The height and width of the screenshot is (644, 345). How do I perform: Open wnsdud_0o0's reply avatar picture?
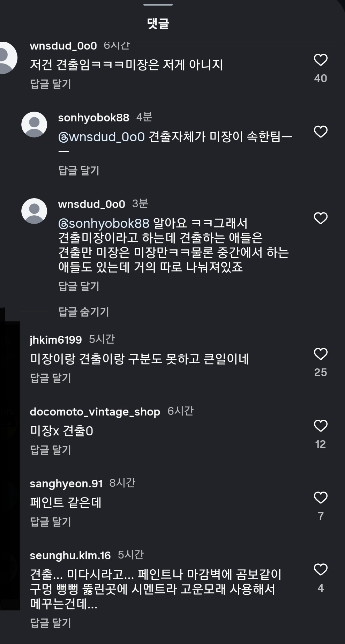pyautogui.click(x=34, y=211)
